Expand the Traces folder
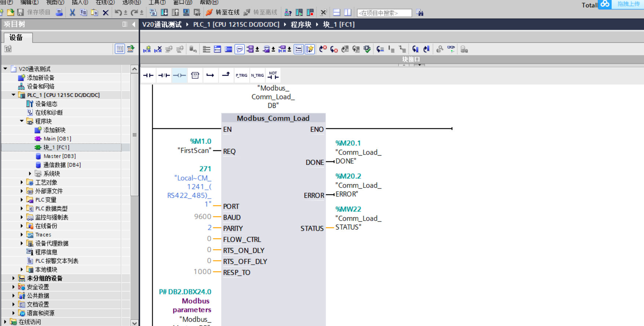This screenshot has height=326, width=644. coord(22,235)
